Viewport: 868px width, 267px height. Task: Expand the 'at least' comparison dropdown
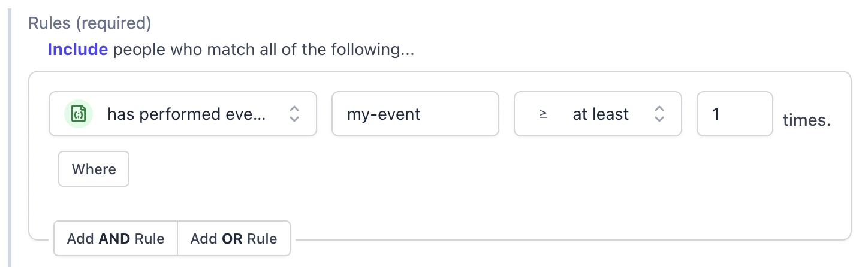click(598, 114)
